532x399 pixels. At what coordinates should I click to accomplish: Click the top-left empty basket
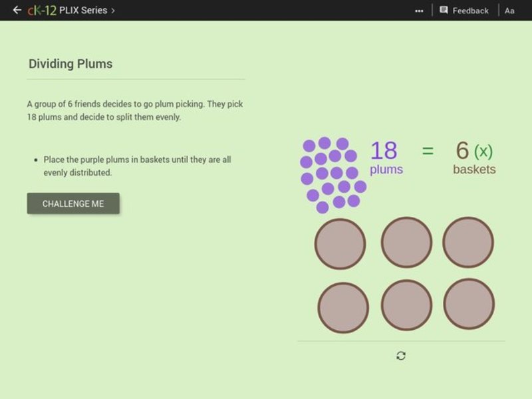340,245
